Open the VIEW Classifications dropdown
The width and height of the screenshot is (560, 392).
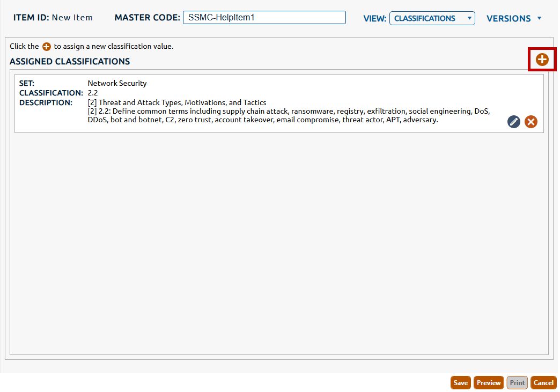[432, 18]
